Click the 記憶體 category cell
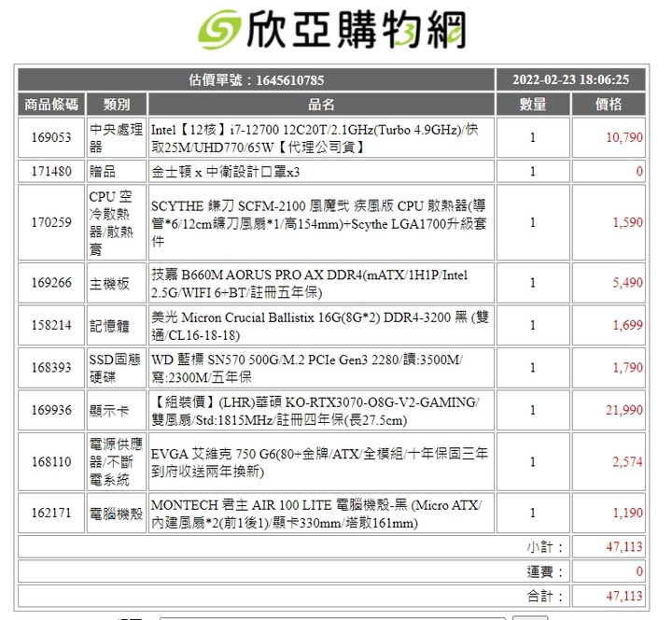The height and width of the screenshot is (620, 672). coord(117,326)
